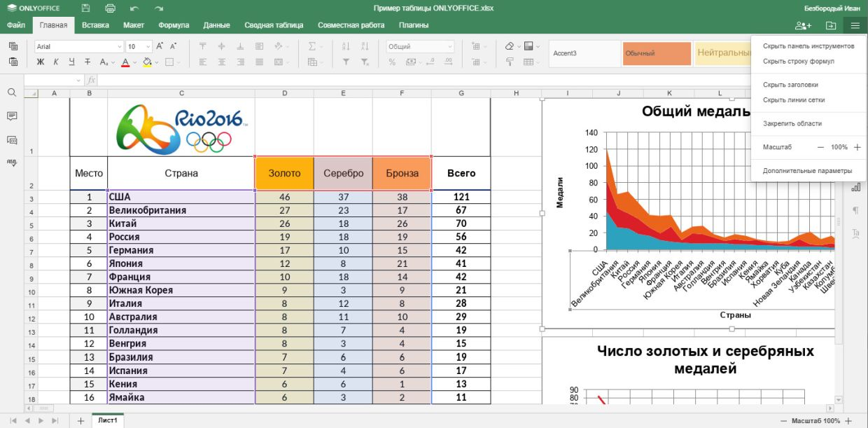Increase font size with A-up icon
The height and width of the screenshot is (428, 868).
point(160,46)
